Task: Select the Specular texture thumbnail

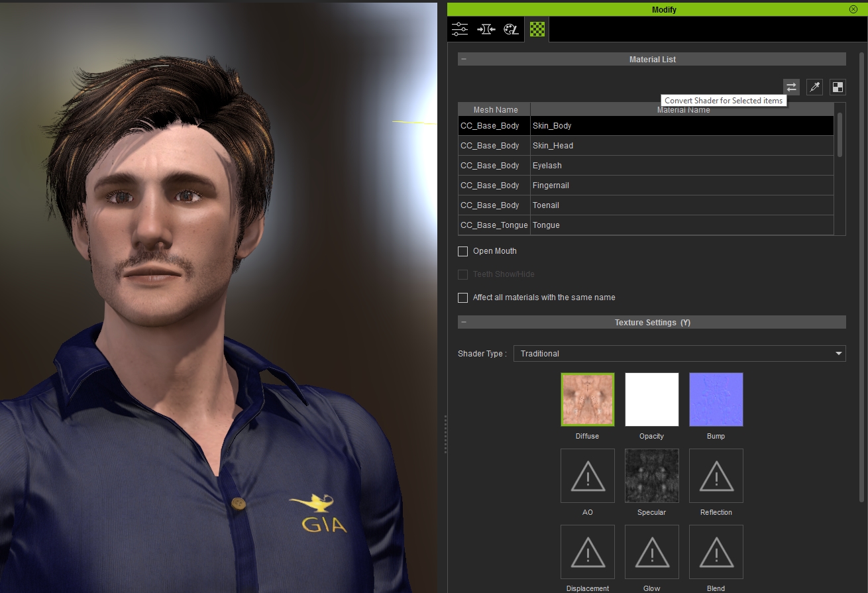Action: tap(652, 476)
